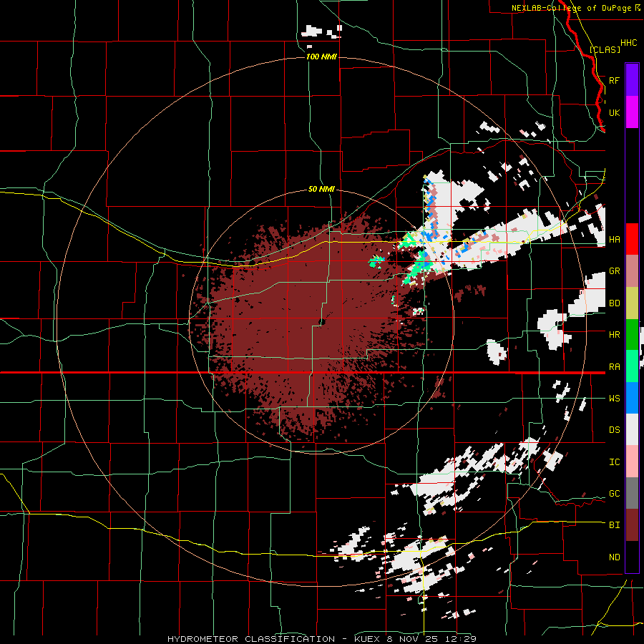The width and height of the screenshot is (644, 644).
Task: Click the "RA" legend label
Action: 614,366
